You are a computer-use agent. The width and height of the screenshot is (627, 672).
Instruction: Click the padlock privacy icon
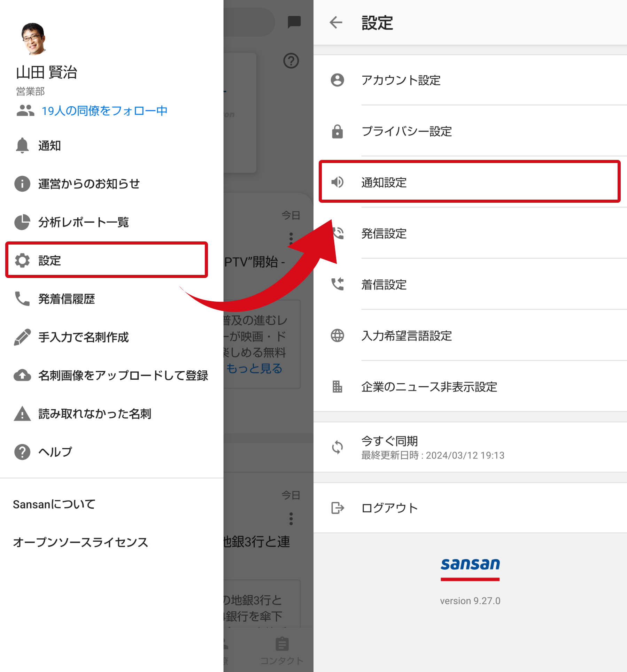(337, 131)
